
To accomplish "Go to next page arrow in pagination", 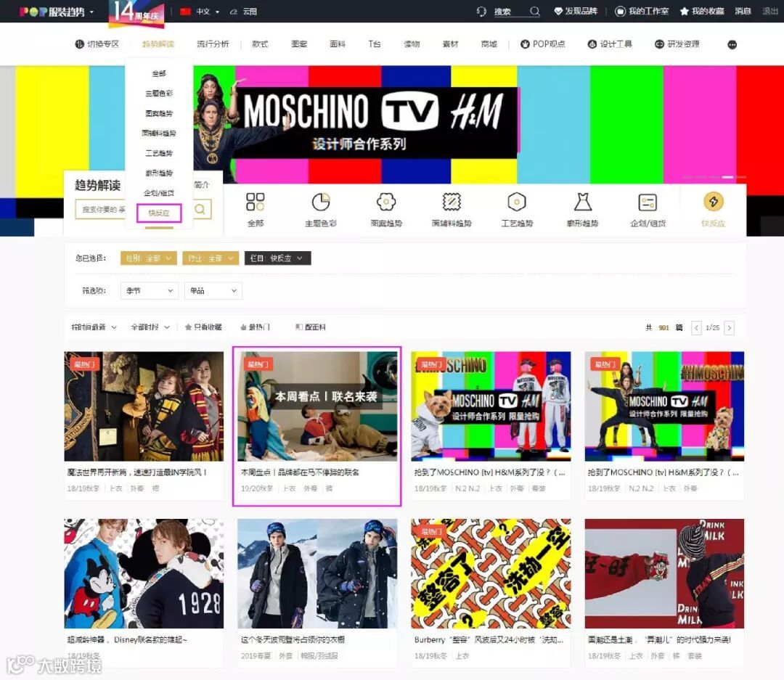I will pyautogui.click(x=730, y=327).
